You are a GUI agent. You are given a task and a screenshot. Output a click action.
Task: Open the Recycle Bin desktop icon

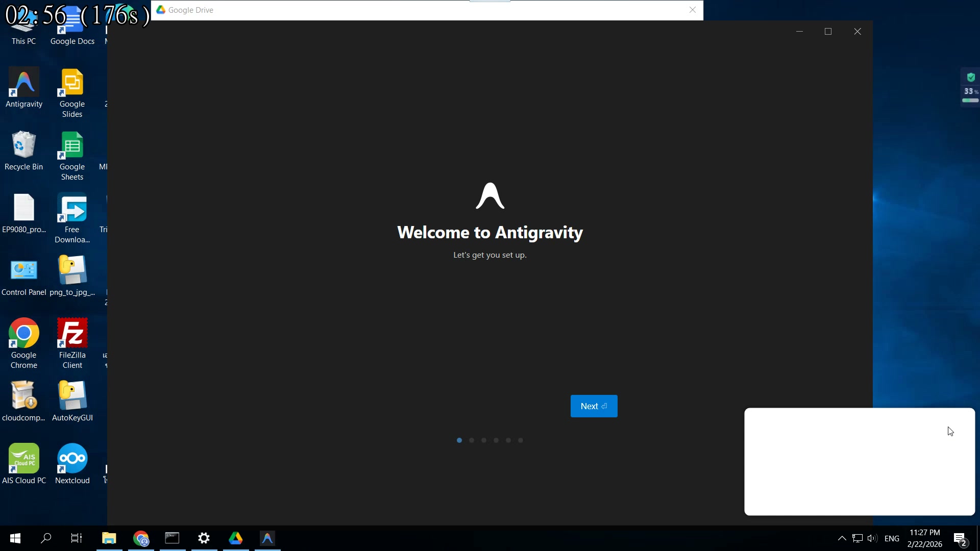click(24, 151)
